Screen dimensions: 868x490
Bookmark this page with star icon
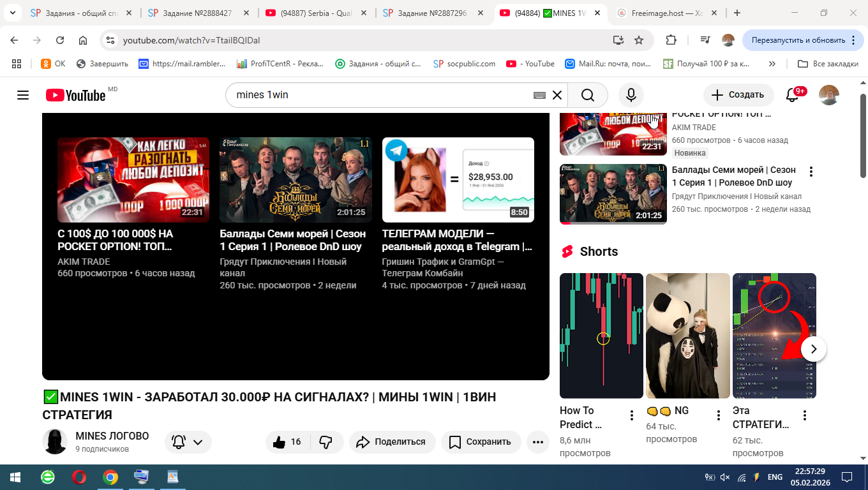tap(639, 40)
